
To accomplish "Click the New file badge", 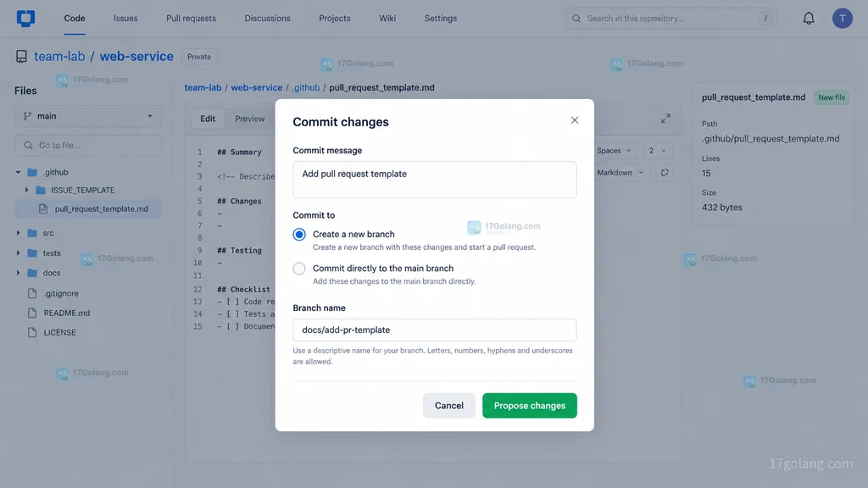I will click(832, 97).
